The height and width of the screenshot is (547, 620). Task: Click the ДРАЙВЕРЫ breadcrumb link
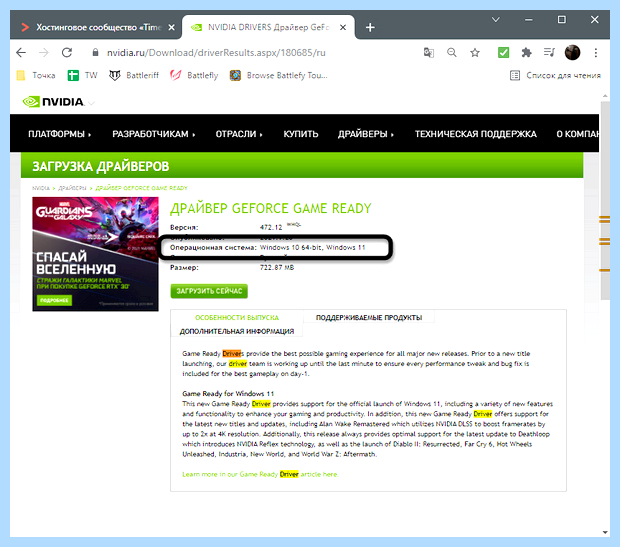[x=72, y=188]
